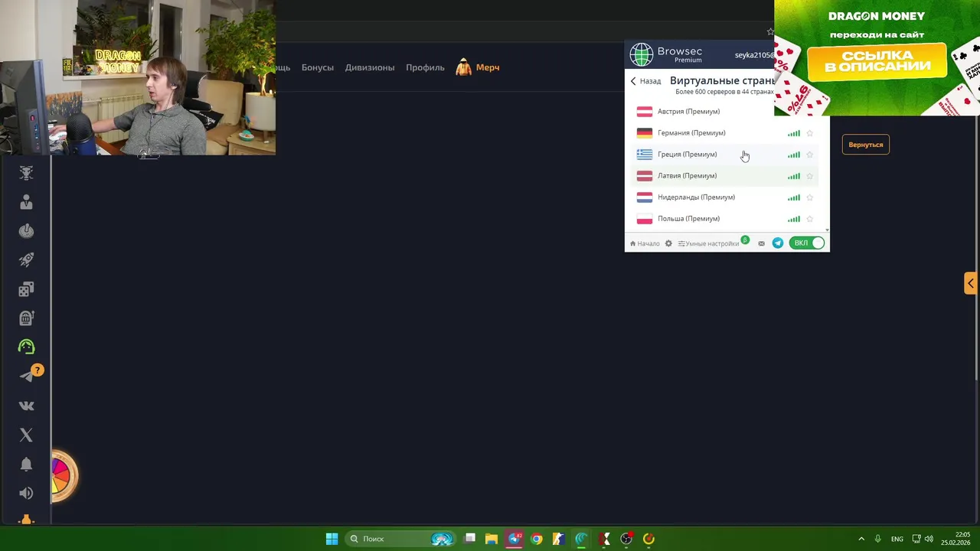Image resolution: width=980 pixels, height=551 pixels.
Task: Show hidden tray icons chevron
Action: tap(861, 539)
